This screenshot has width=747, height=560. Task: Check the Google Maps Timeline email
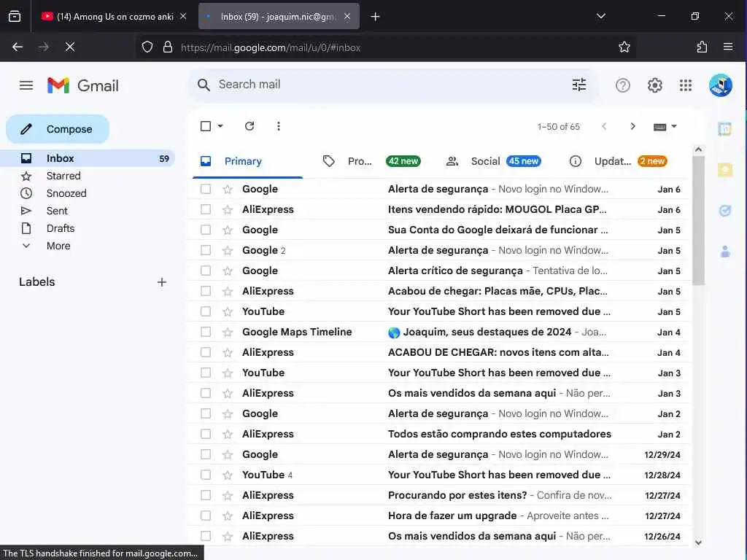click(x=206, y=332)
